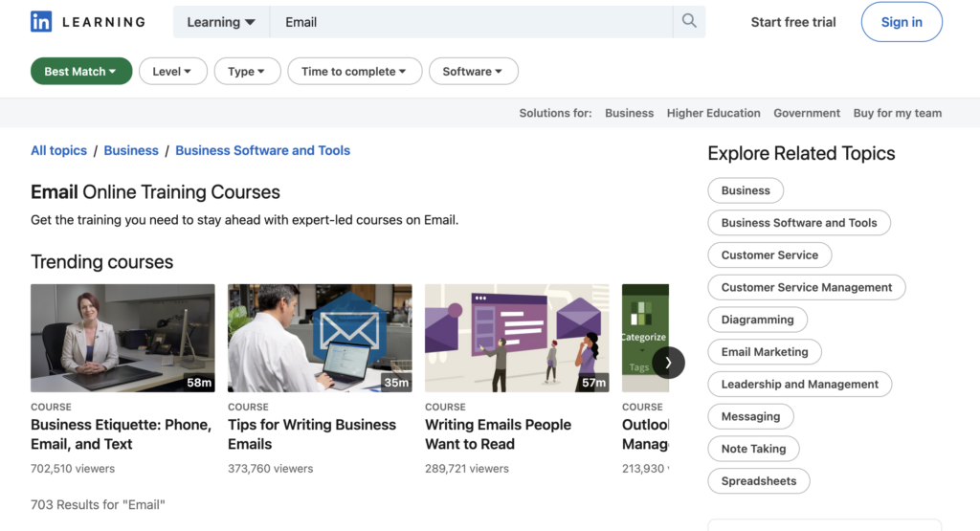Advance the trending courses carousel arrow
This screenshot has height=531, width=980.
point(668,363)
